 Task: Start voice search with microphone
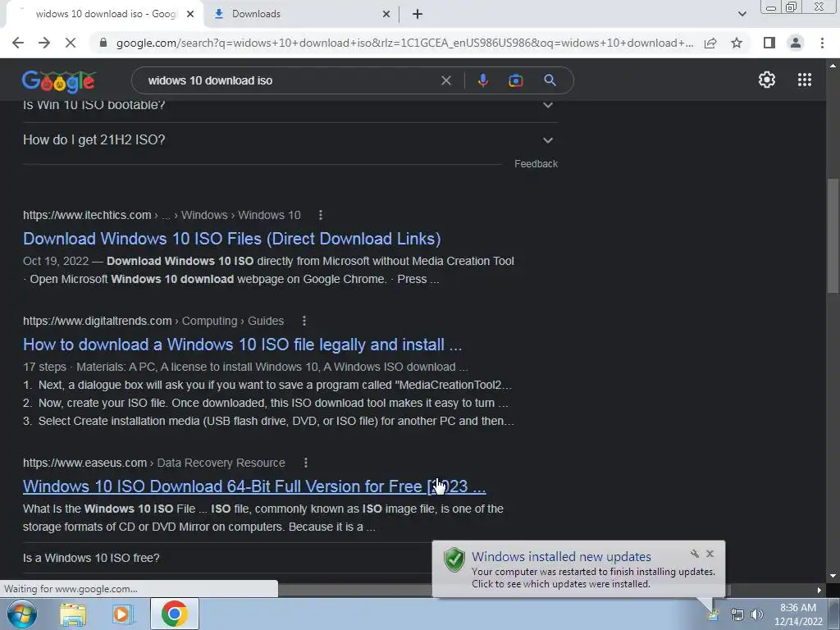[482, 80]
